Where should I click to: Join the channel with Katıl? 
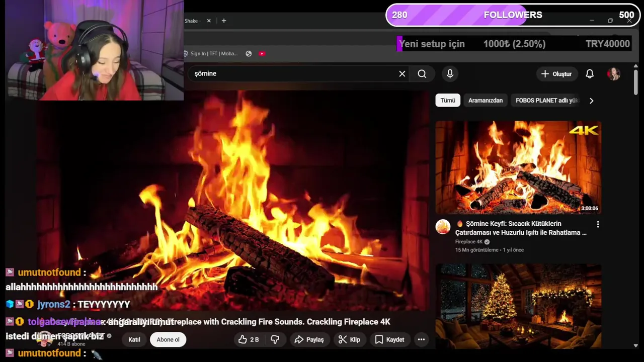coord(134,340)
